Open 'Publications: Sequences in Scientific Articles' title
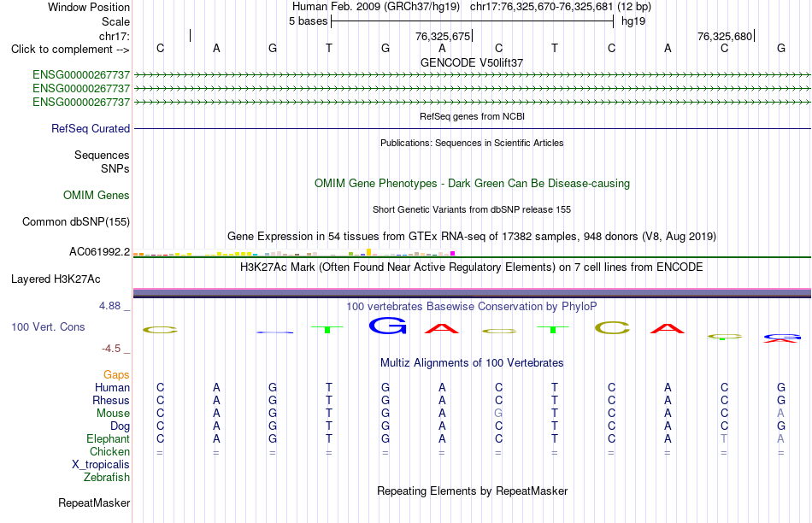 click(472, 143)
